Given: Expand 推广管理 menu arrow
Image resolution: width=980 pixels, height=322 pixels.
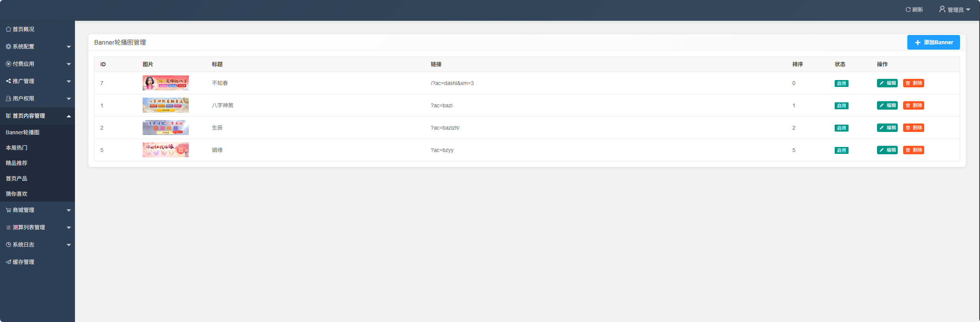Looking at the screenshot, I should click(x=69, y=82).
